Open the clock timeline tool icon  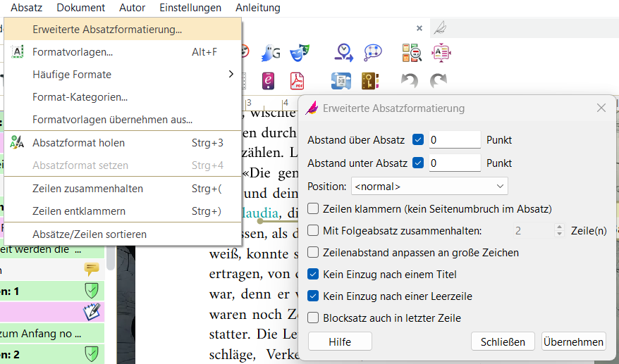tap(344, 52)
